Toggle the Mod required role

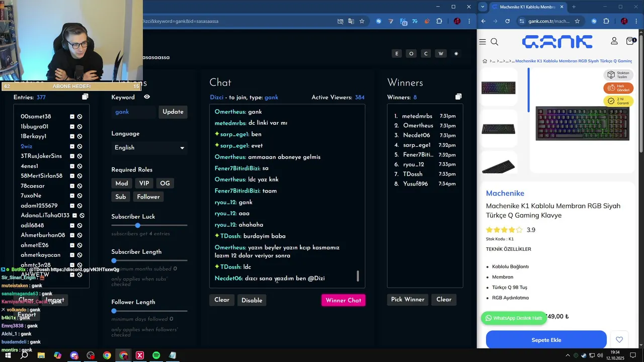click(x=122, y=184)
